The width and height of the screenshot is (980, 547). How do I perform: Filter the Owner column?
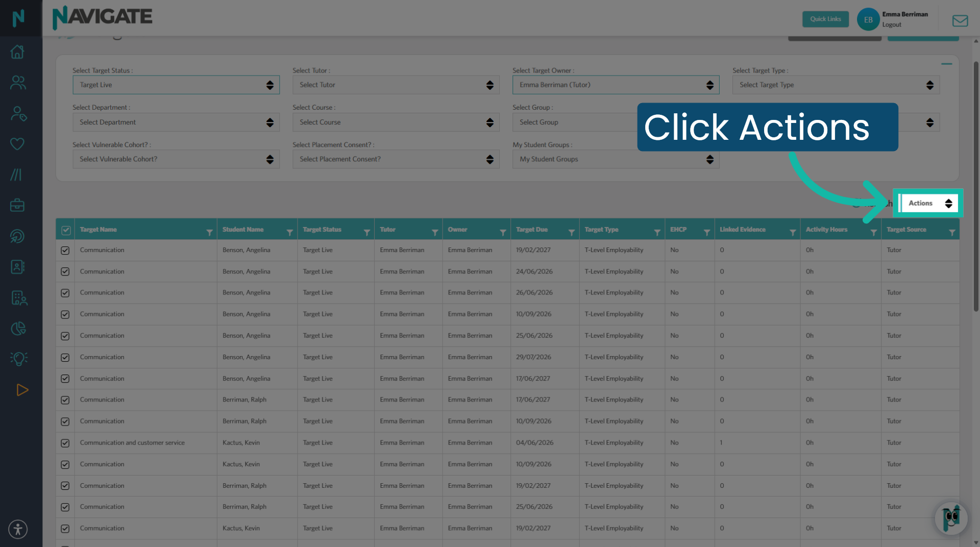coord(503,233)
